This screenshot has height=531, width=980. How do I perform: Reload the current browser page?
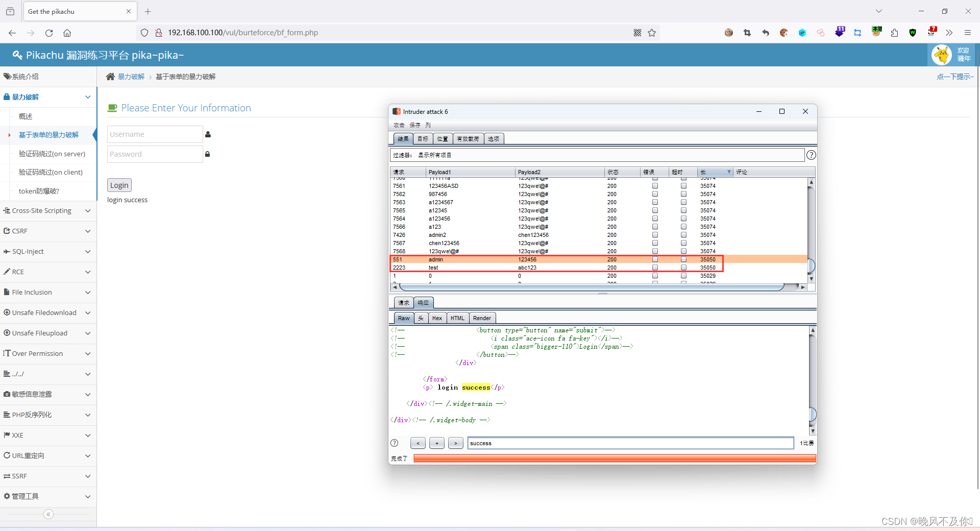tap(49, 33)
